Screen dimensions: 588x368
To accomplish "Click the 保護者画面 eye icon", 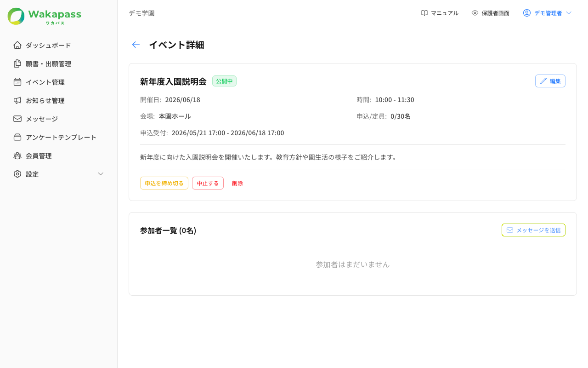I will click(x=475, y=13).
